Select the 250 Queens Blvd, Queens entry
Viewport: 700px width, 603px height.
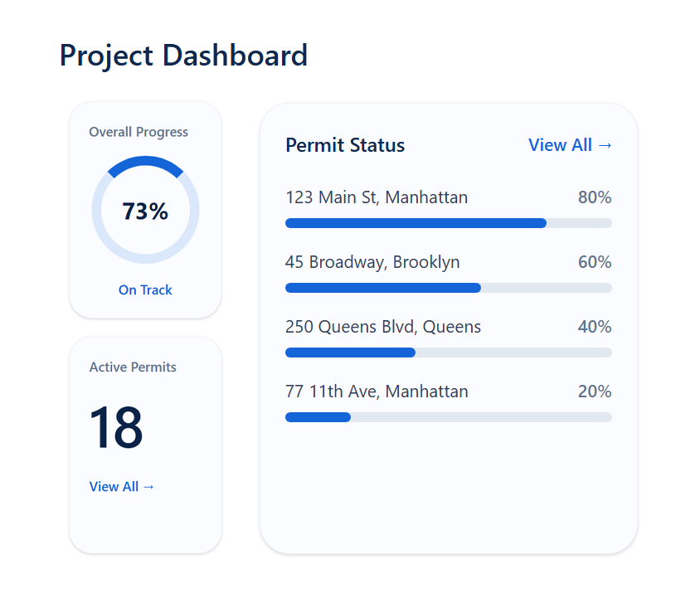point(383,327)
